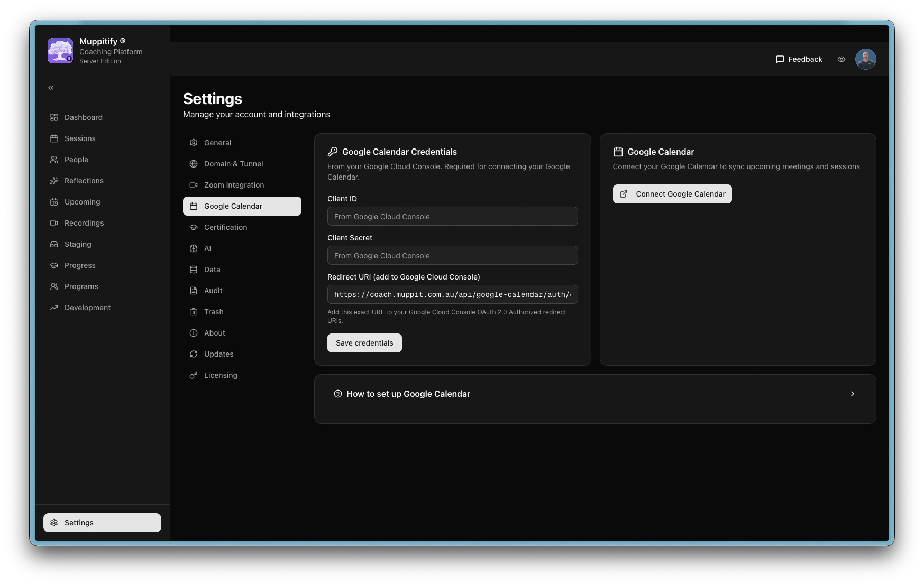Click Save credentials button
924x585 pixels.
(364, 343)
